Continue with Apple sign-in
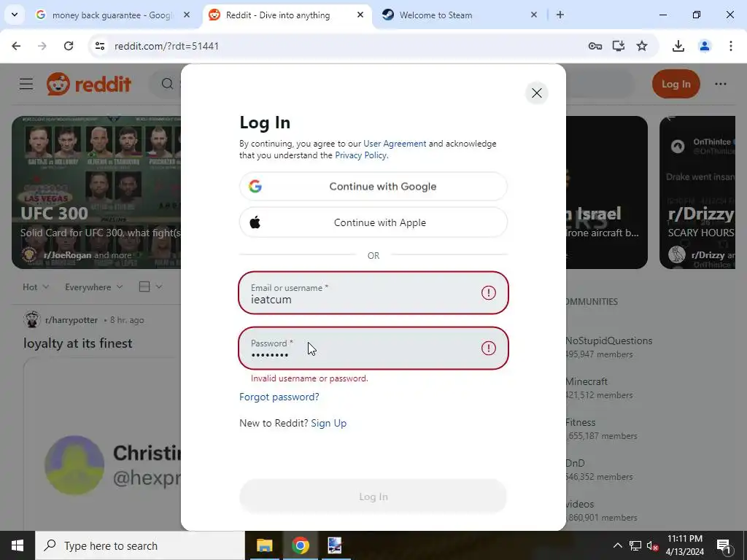 (x=373, y=222)
